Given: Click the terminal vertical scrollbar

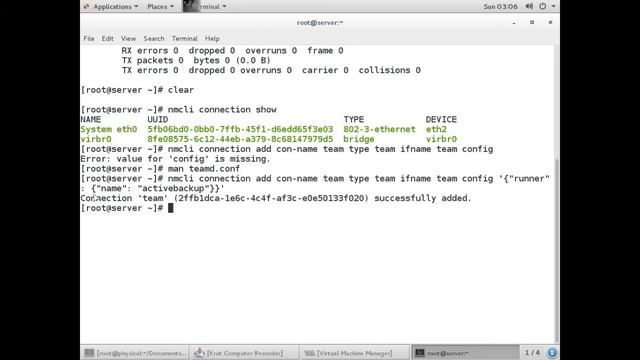Looking at the screenshot, I should tap(557, 250).
